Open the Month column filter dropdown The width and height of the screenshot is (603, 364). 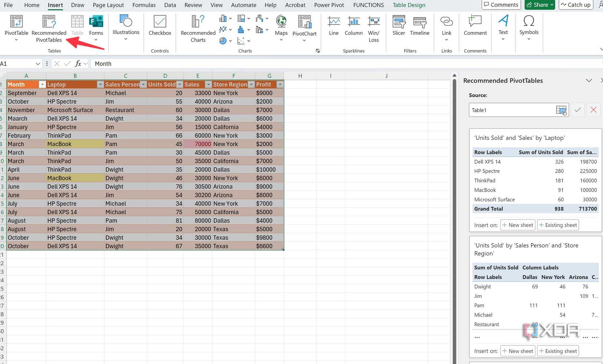click(42, 85)
